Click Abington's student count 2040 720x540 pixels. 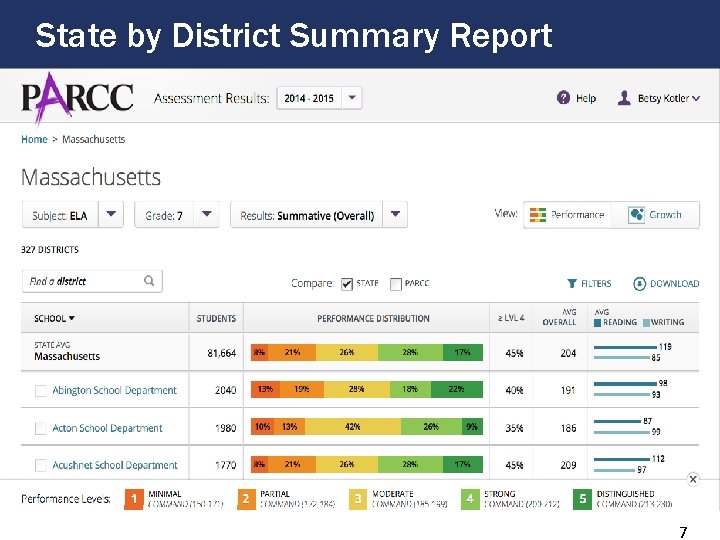point(225,390)
